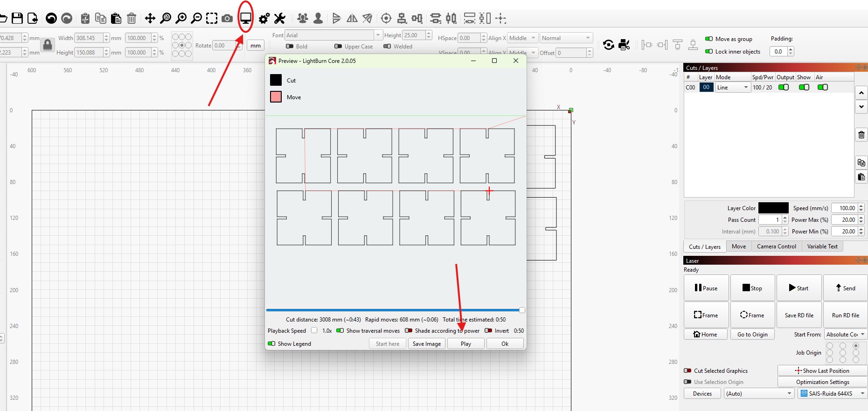Screen dimensions: 868x411
Task: Switch to the Cuts / Layers tab
Action: tap(705, 247)
